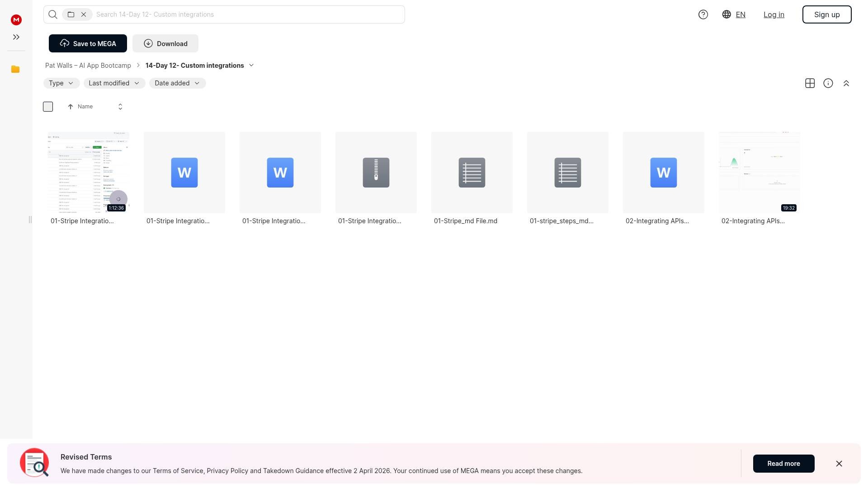Expand the Last modified filter
The image size is (868, 488).
(x=114, y=83)
